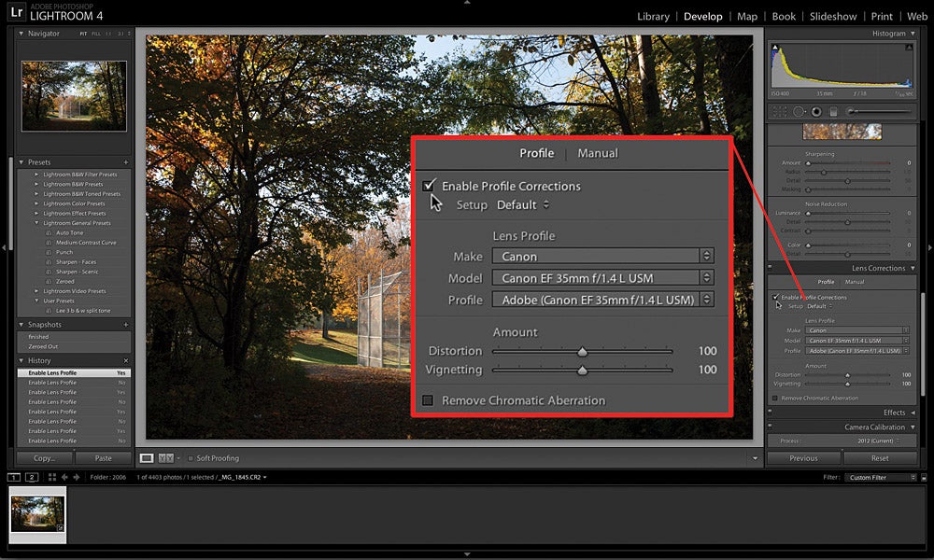Screen dimensions: 934x560
Task: Click the Paste button
Action: click(x=103, y=458)
